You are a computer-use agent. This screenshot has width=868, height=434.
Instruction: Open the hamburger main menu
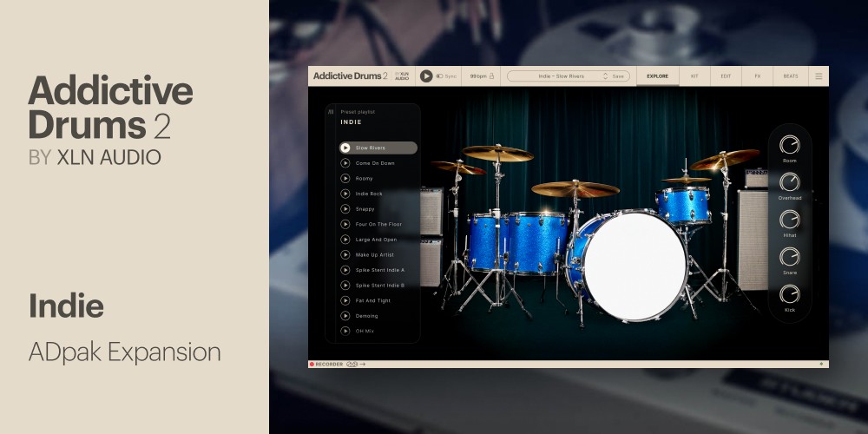(x=819, y=76)
